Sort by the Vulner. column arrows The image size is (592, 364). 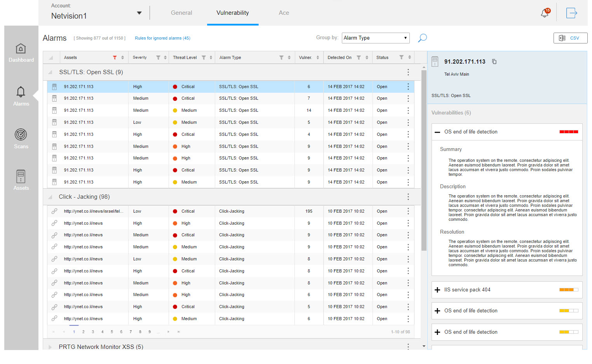pyautogui.click(x=318, y=57)
